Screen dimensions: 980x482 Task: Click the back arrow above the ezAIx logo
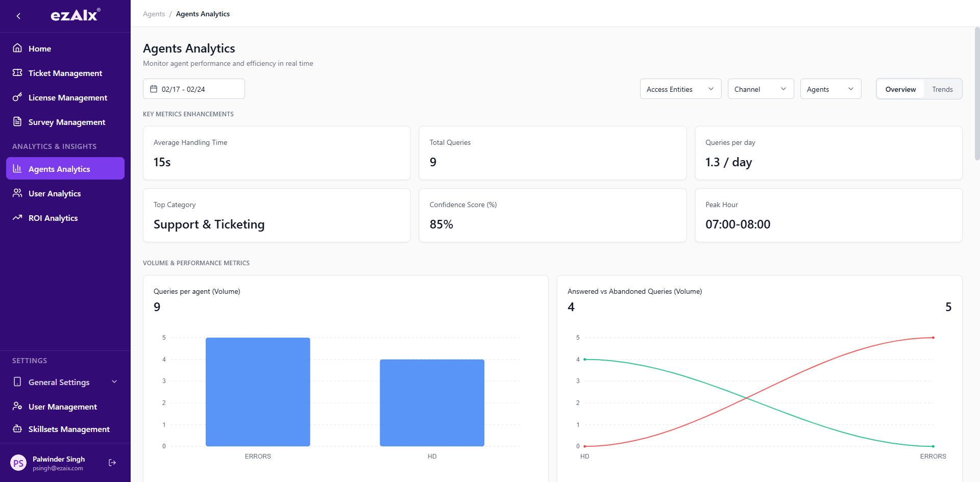(18, 16)
